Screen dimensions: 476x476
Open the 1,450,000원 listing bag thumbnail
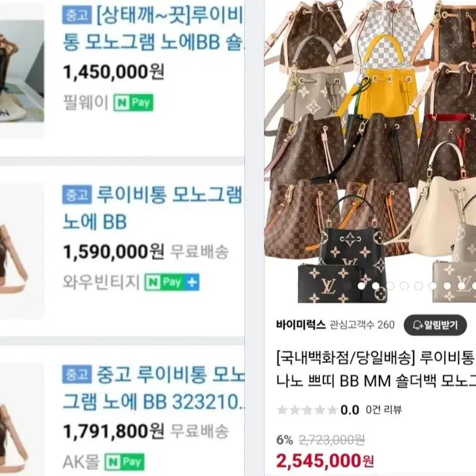click(x=22, y=71)
